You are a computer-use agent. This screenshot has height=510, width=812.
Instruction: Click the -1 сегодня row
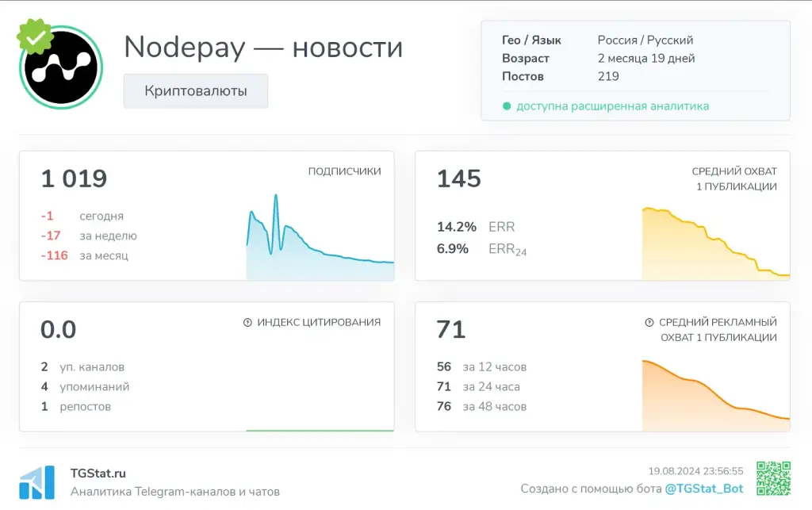82,216
